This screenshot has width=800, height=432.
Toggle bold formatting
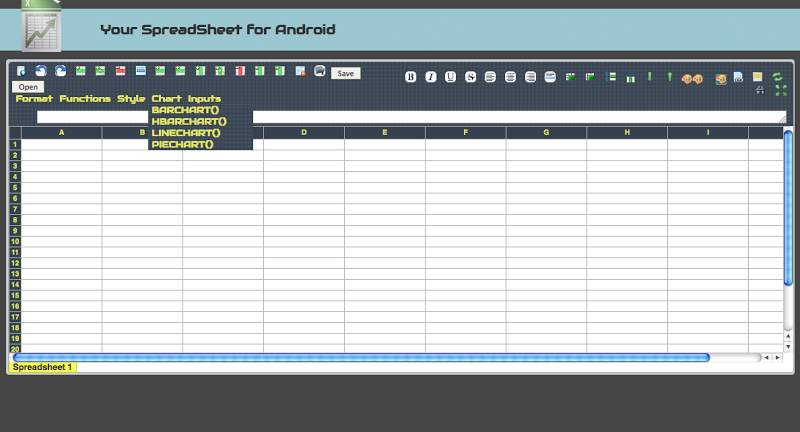pyautogui.click(x=411, y=77)
